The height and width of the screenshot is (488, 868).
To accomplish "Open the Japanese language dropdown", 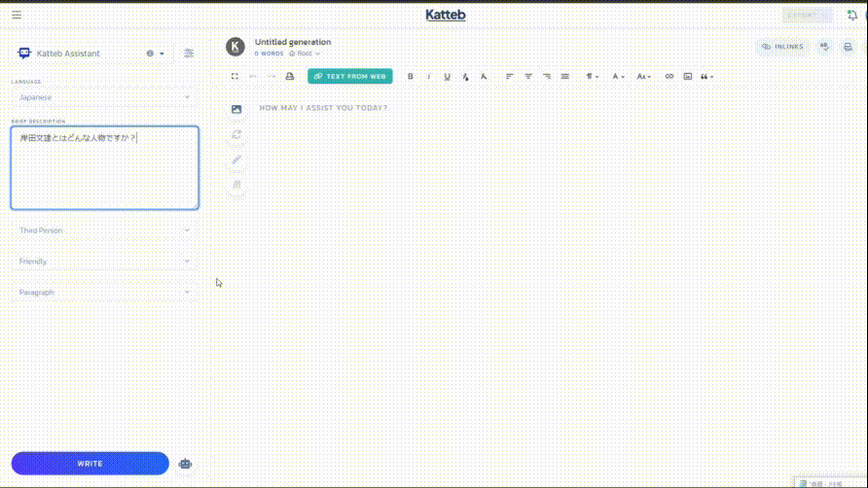I will [105, 97].
